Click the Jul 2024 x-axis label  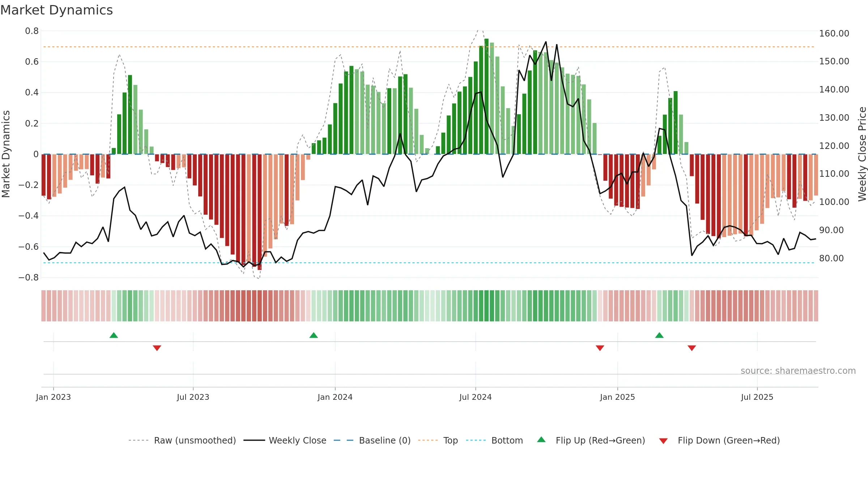(x=476, y=397)
